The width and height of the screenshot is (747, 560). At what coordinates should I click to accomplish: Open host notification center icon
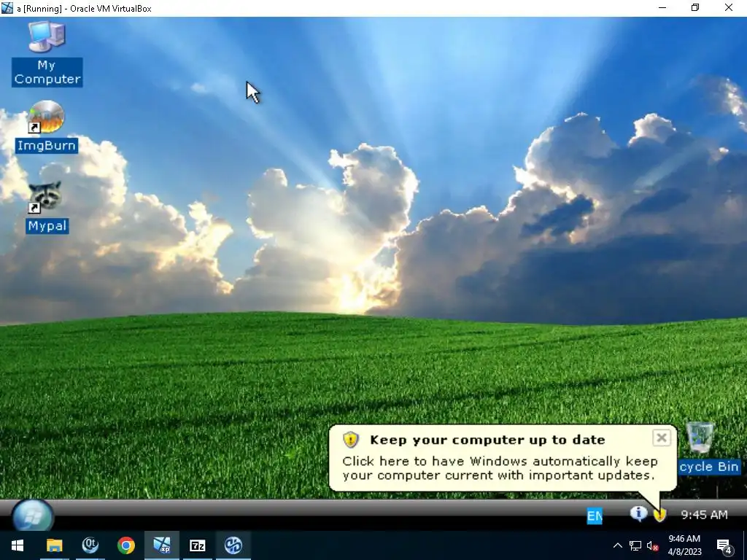(724, 545)
